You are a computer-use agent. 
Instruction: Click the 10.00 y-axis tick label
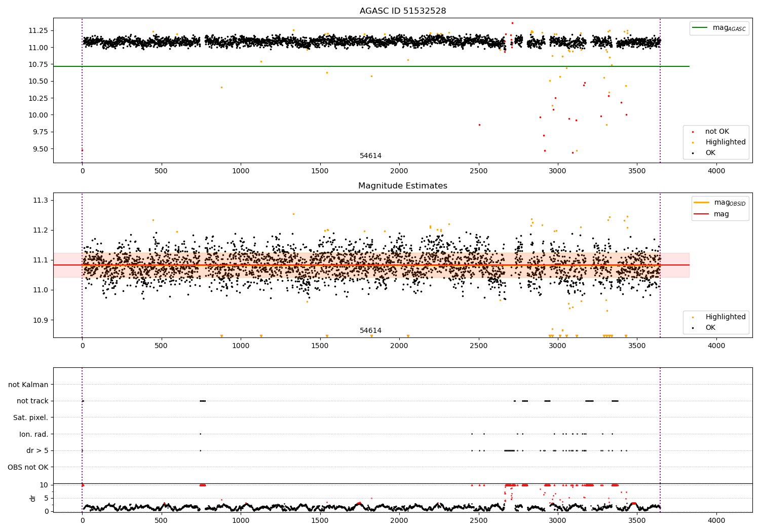point(39,116)
